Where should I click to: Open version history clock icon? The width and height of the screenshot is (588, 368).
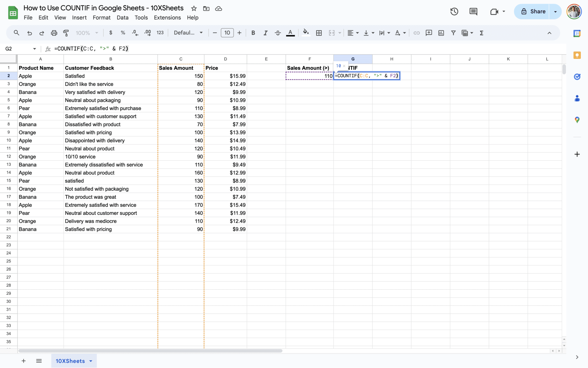coord(454,11)
